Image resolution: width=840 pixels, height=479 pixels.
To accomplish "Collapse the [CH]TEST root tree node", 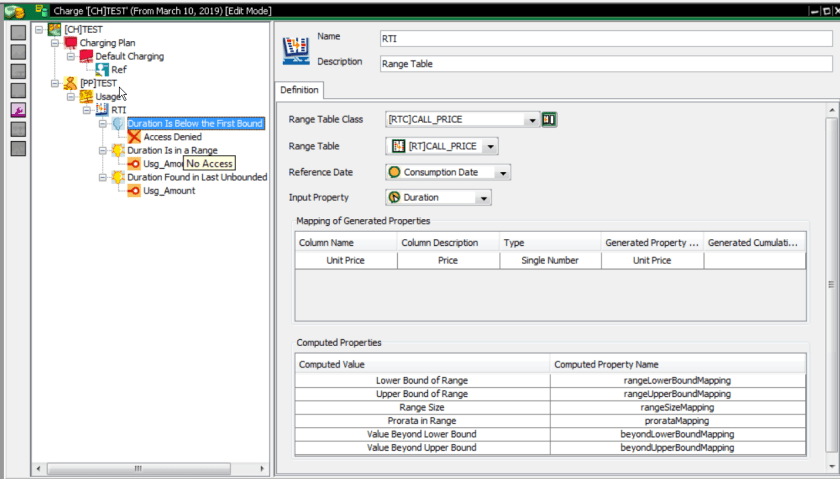I will coord(38,29).
